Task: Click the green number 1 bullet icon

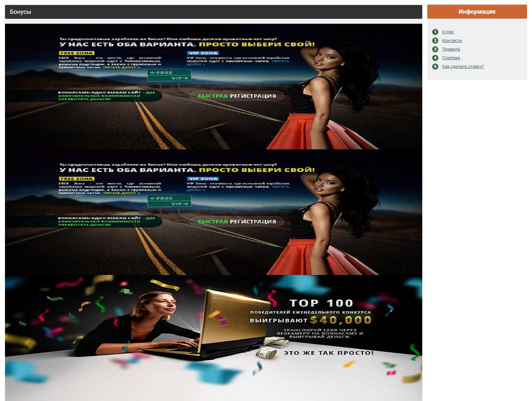Action: coord(435,32)
